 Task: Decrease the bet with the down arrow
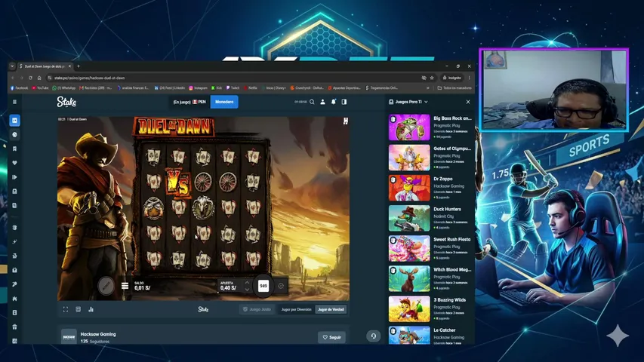click(x=247, y=289)
